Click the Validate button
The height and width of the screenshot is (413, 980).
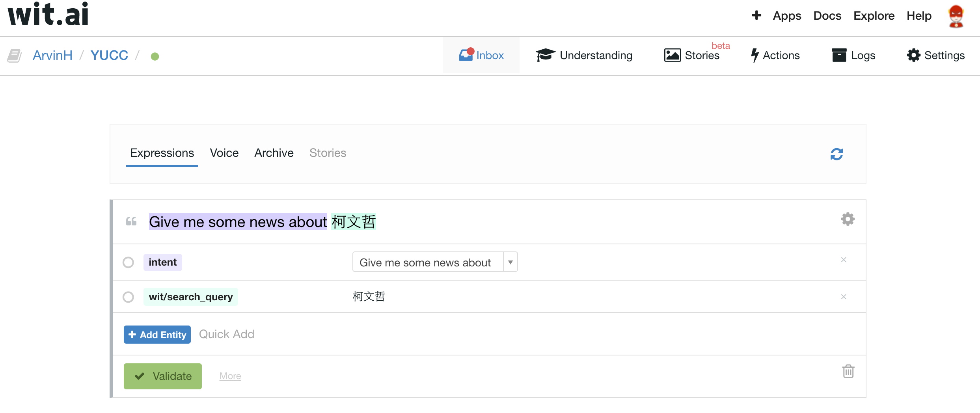(x=163, y=376)
